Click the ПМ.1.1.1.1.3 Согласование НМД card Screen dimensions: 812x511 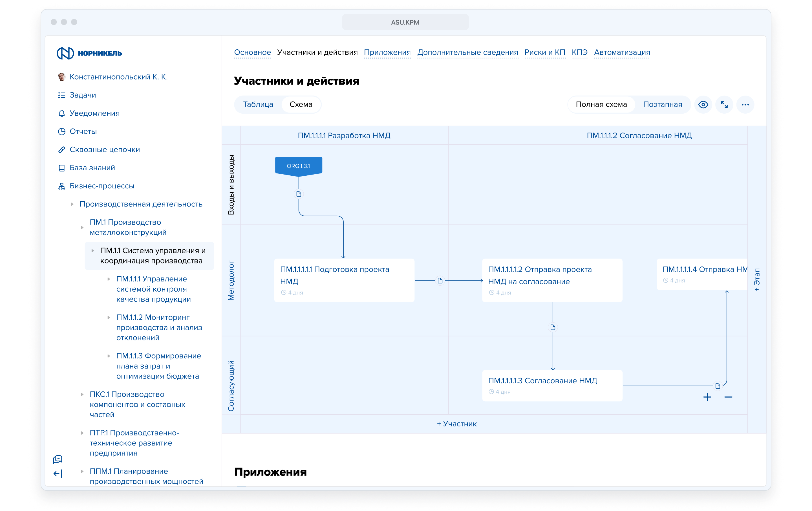(x=552, y=385)
